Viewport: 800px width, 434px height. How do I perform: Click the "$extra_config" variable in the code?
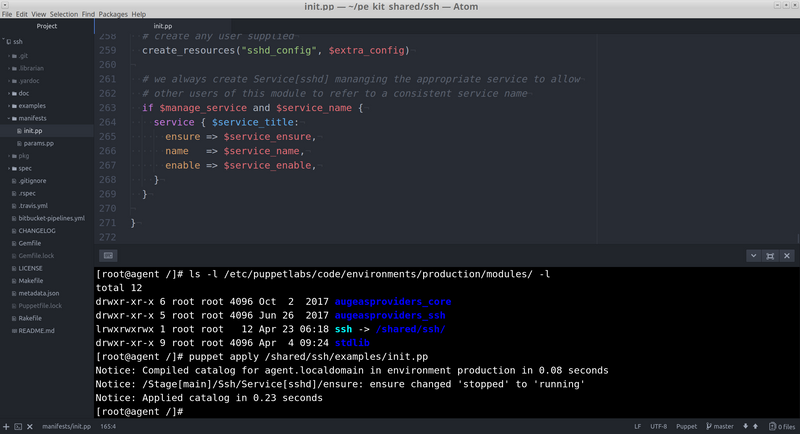[366, 50]
